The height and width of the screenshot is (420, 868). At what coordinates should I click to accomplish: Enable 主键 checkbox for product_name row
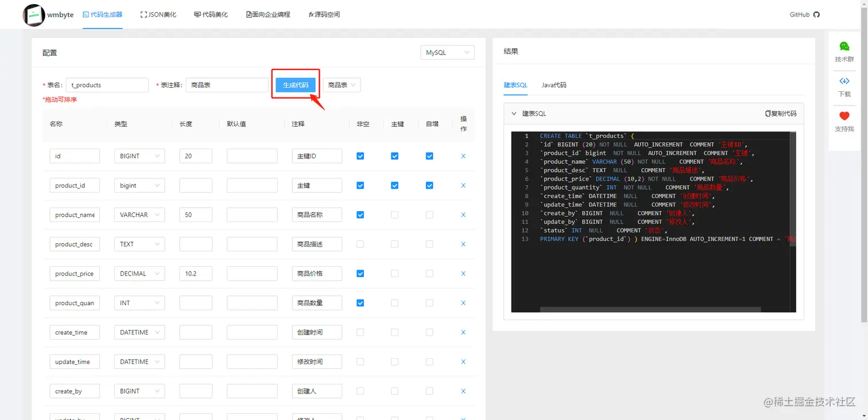(x=394, y=215)
